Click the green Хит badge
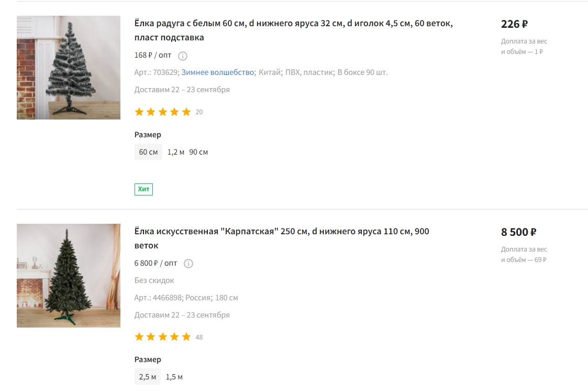 pyautogui.click(x=143, y=189)
